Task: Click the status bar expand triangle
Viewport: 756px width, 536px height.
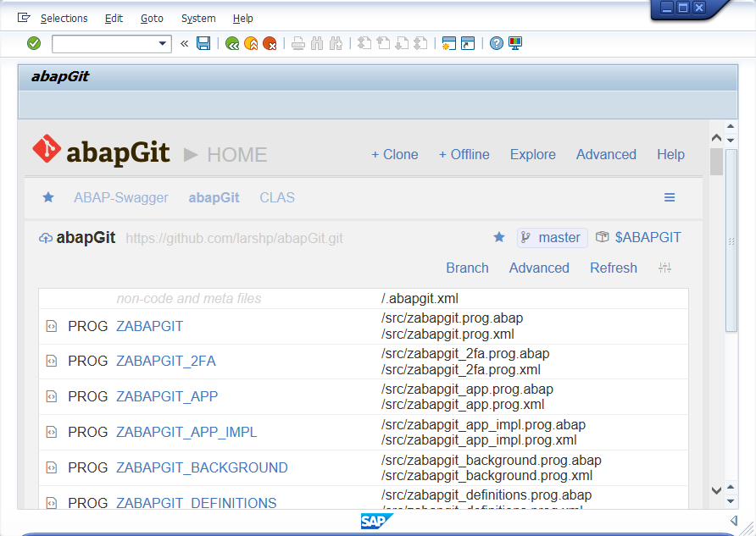Action: pos(734,521)
